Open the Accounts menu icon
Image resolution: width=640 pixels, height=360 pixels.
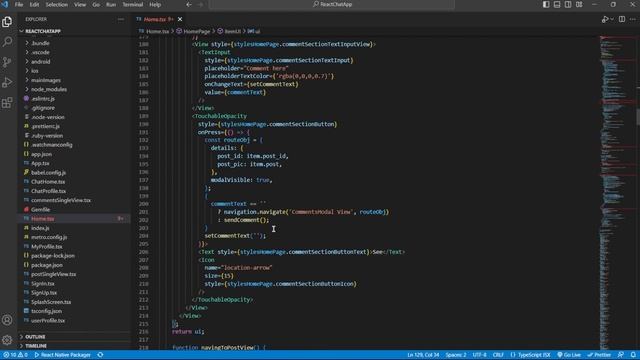pos(7,320)
